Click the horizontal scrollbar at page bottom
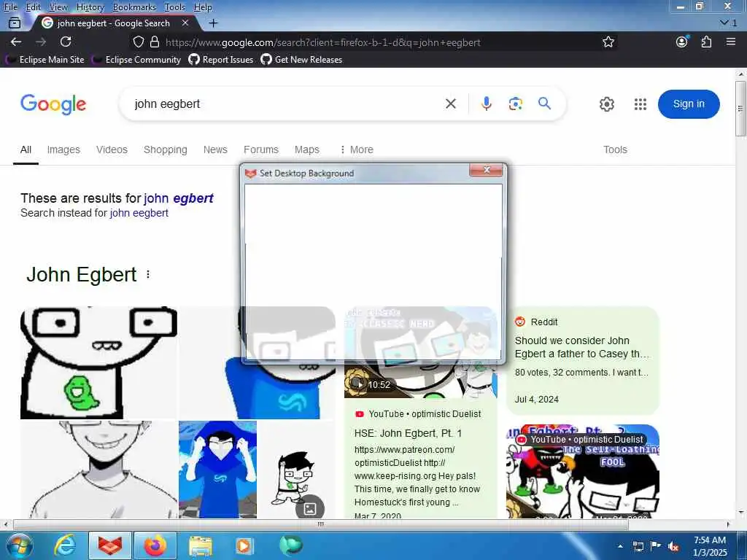 pyautogui.click(x=320, y=524)
